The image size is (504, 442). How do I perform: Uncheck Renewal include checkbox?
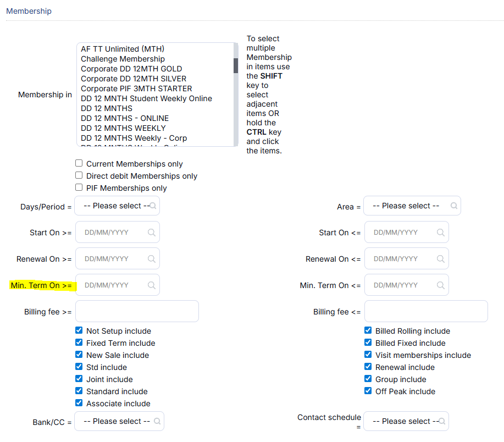click(368, 367)
